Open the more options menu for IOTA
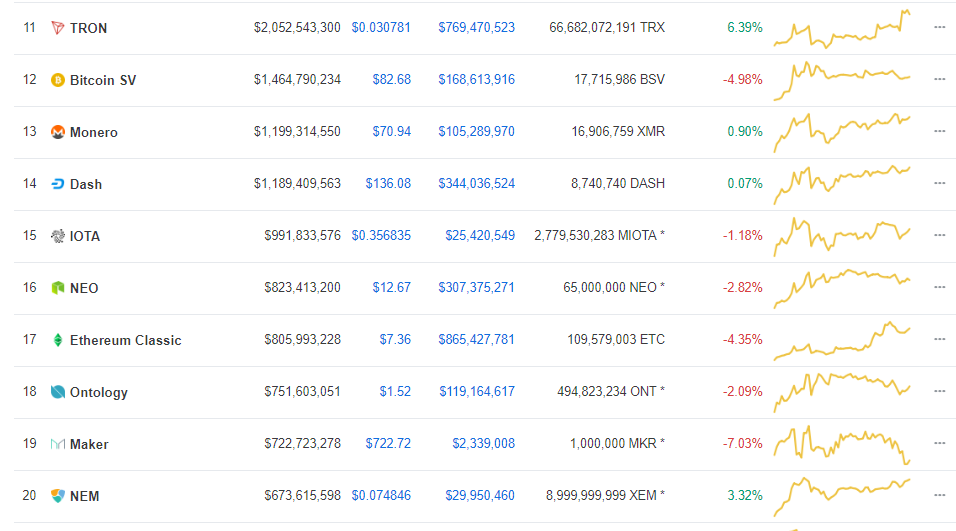Image resolution: width=956 pixels, height=531 pixels. [939, 235]
